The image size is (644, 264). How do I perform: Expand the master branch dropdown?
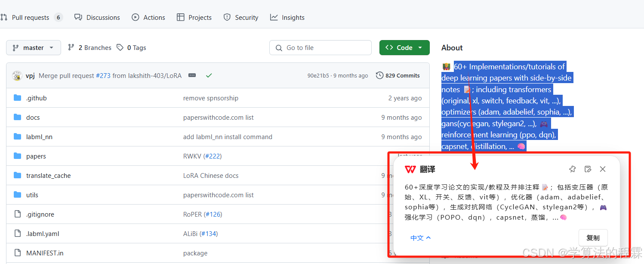coord(34,48)
